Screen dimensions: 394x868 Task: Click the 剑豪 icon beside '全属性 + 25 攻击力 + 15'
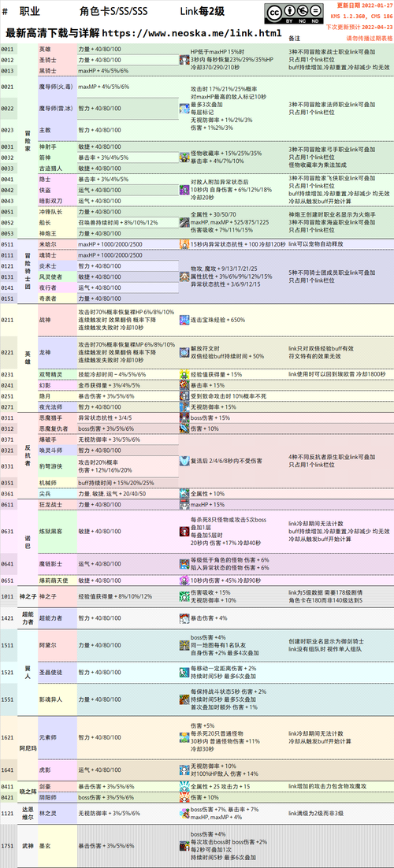point(184,786)
